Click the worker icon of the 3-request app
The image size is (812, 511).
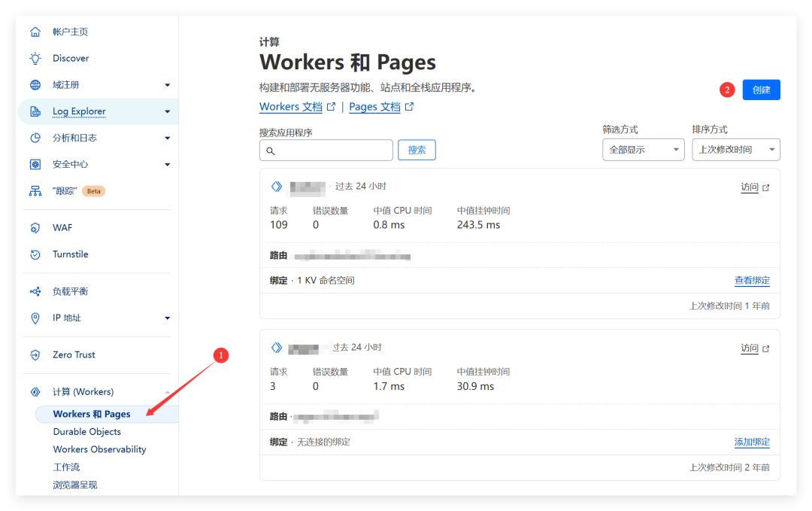[x=277, y=348]
